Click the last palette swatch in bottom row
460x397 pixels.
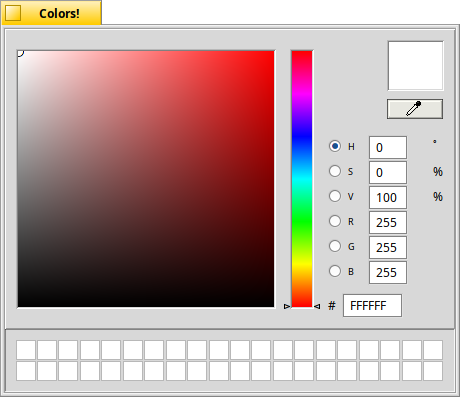click(x=433, y=371)
